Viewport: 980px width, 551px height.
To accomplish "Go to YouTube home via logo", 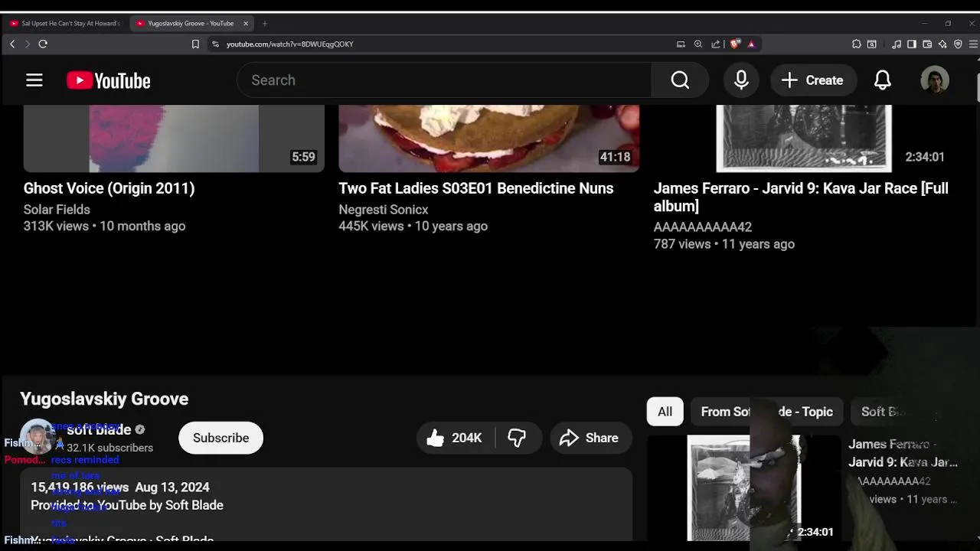I will coord(108,80).
